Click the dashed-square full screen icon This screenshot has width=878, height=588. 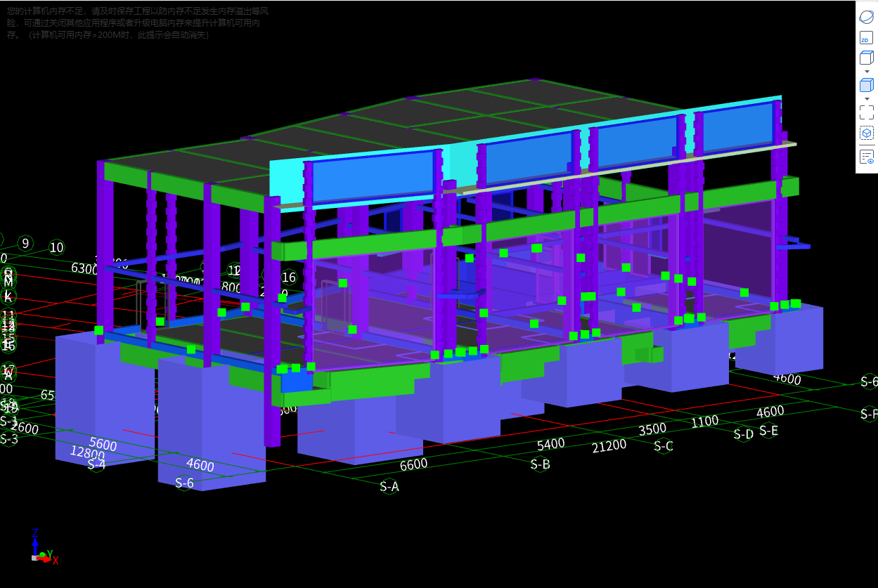point(867,112)
